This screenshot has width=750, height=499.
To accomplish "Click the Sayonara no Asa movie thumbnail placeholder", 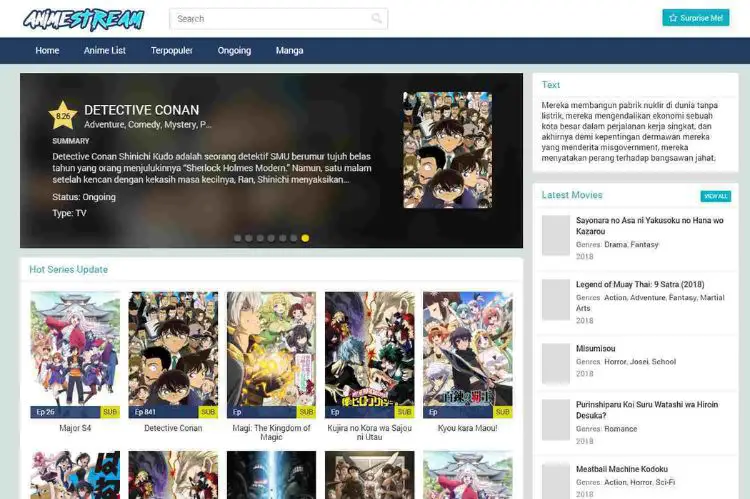I will (x=556, y=235).
